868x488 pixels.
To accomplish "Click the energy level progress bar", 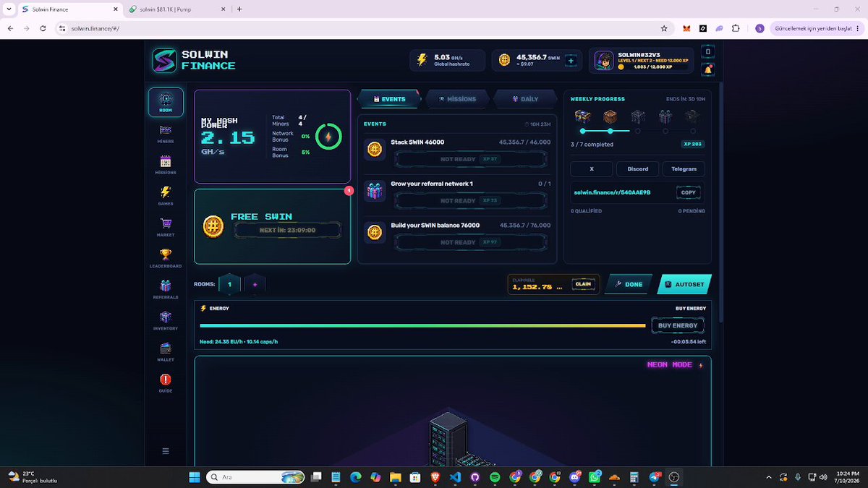I will click(422, 326).
